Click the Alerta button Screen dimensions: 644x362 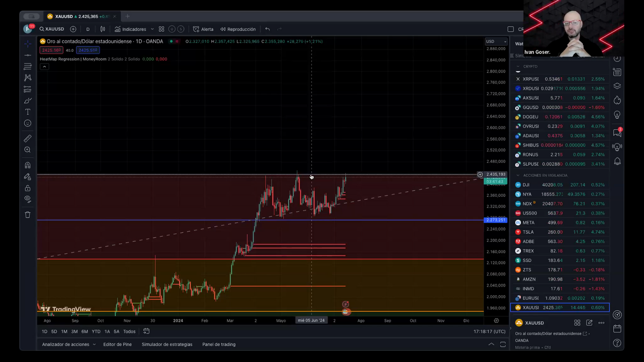coord(203,29)
